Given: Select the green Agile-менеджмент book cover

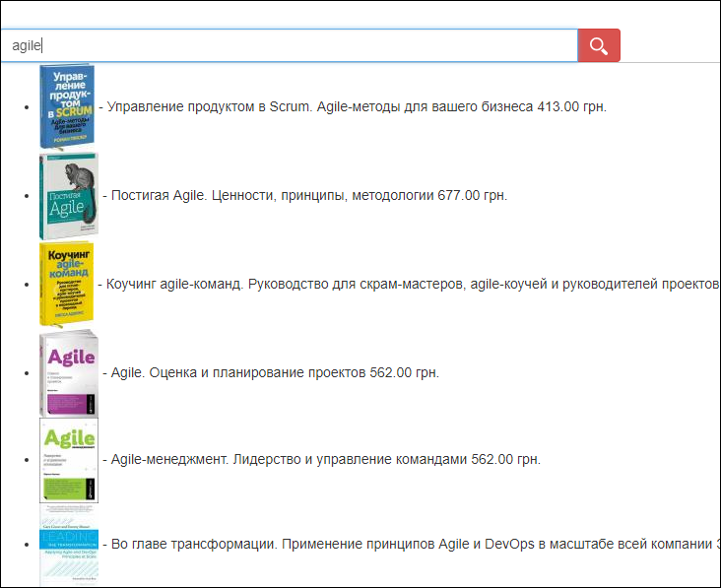Looking at the screenshot, I should [68, 460].
